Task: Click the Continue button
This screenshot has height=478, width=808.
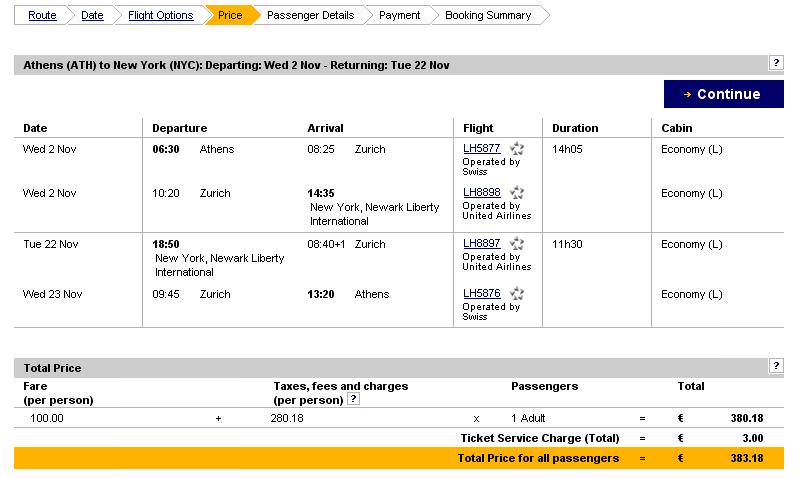Action: click(x=723, y=94)
